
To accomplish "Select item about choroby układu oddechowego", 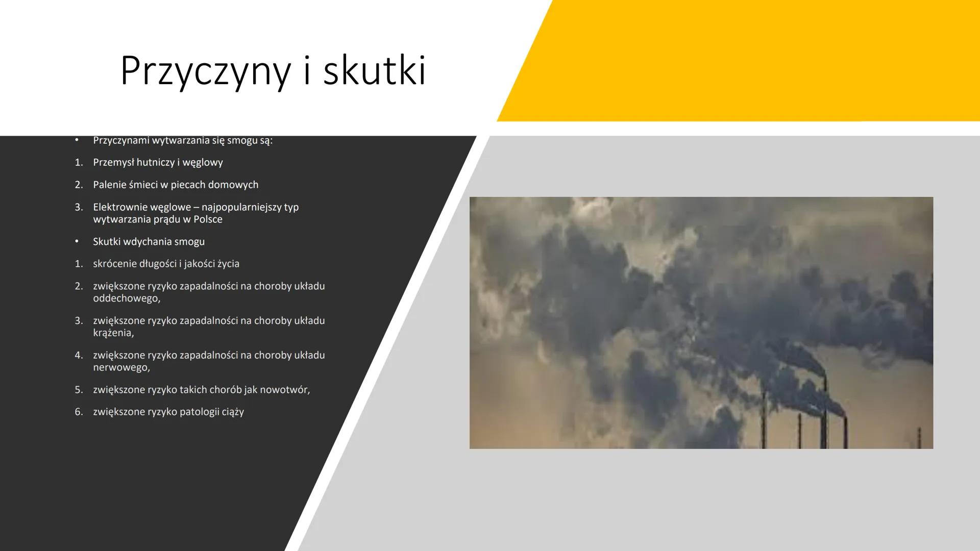I will click(209, 292).
